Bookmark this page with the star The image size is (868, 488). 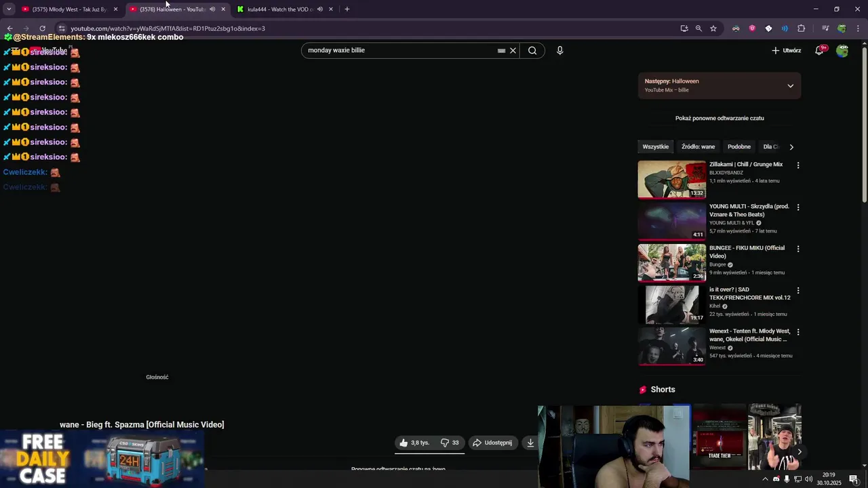(713, 28)
